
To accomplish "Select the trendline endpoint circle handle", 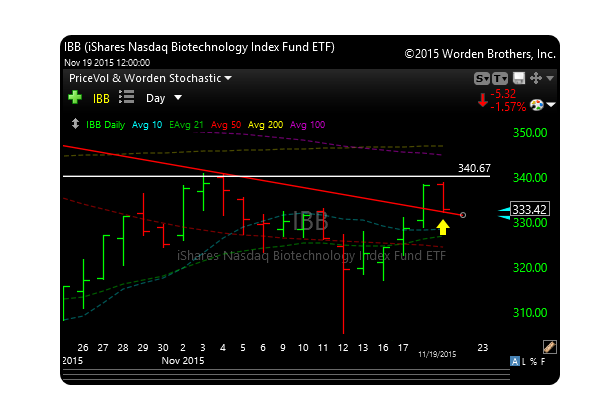I will pos(463,215).
